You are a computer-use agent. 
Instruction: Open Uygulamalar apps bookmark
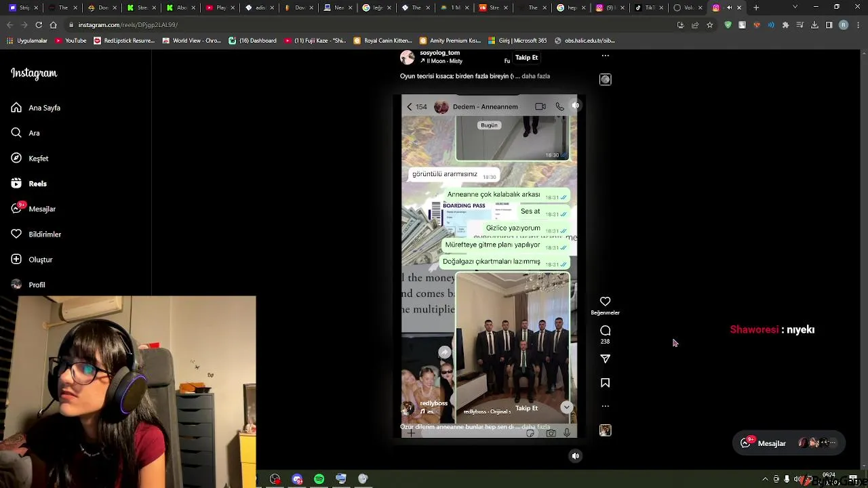click(27, 41)
